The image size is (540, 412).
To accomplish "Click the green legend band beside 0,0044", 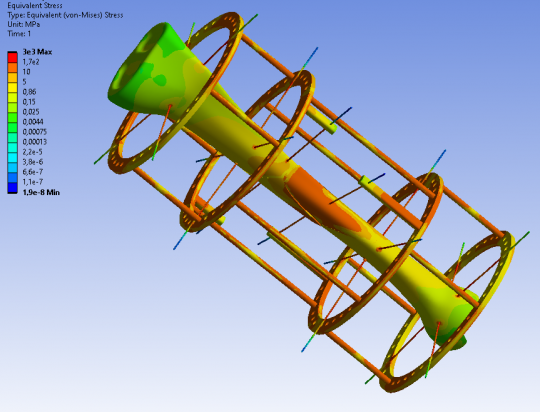I will tap(12, 118).
